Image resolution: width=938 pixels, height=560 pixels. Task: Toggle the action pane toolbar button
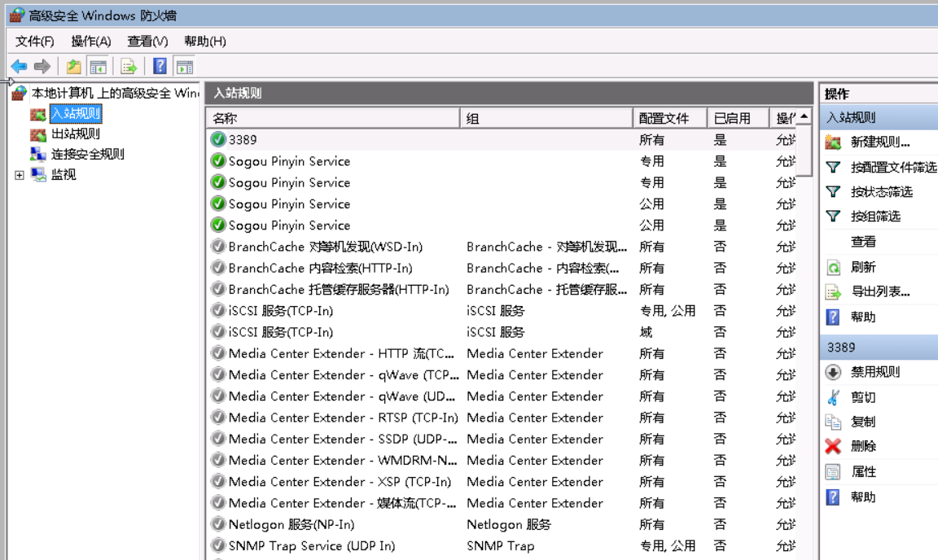(x=185, y=67)
